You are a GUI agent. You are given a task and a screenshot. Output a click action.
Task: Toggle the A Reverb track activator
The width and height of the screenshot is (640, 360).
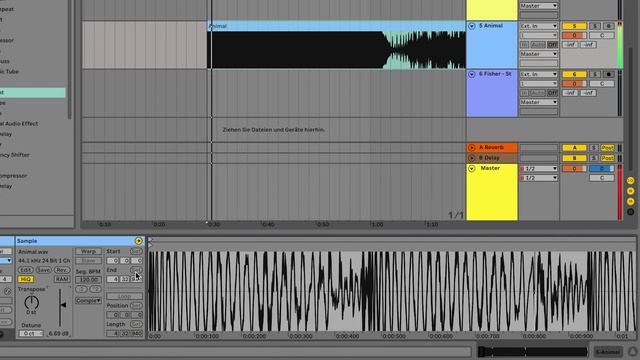(574, 148)
